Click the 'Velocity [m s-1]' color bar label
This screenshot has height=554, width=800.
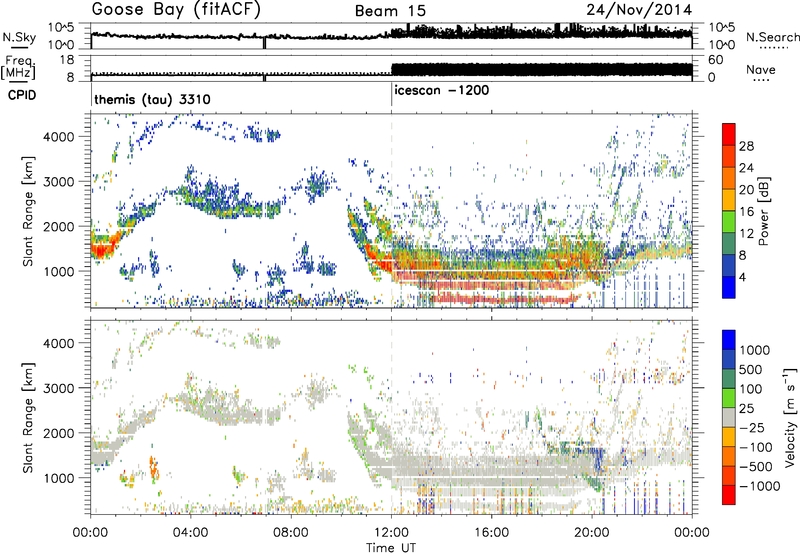(790, 417)
